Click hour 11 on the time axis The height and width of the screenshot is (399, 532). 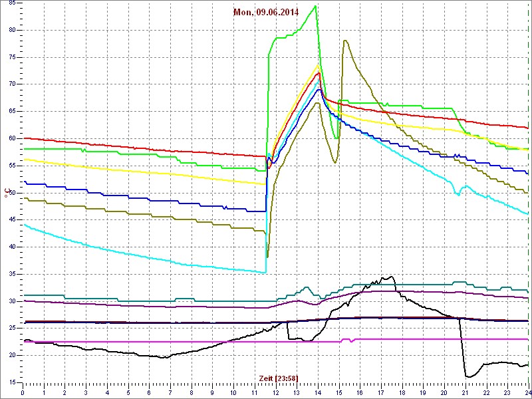pyautogui.click(x=255, y=392)
